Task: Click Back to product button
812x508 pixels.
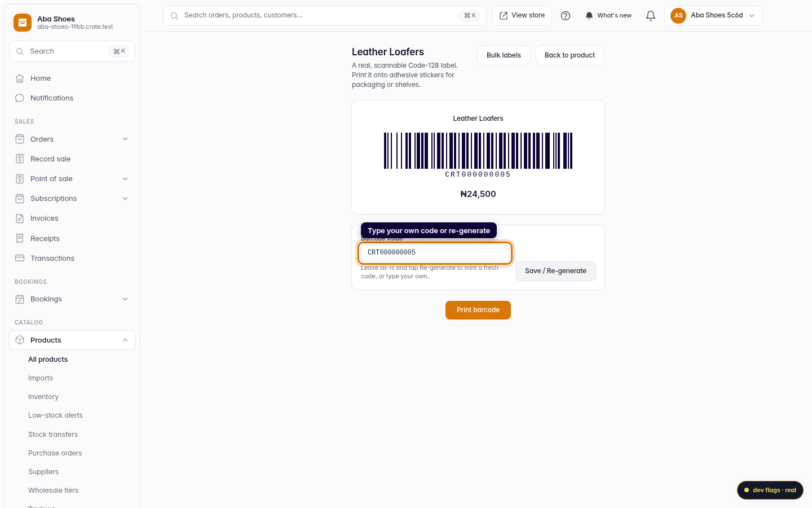Action: [570, 55]
